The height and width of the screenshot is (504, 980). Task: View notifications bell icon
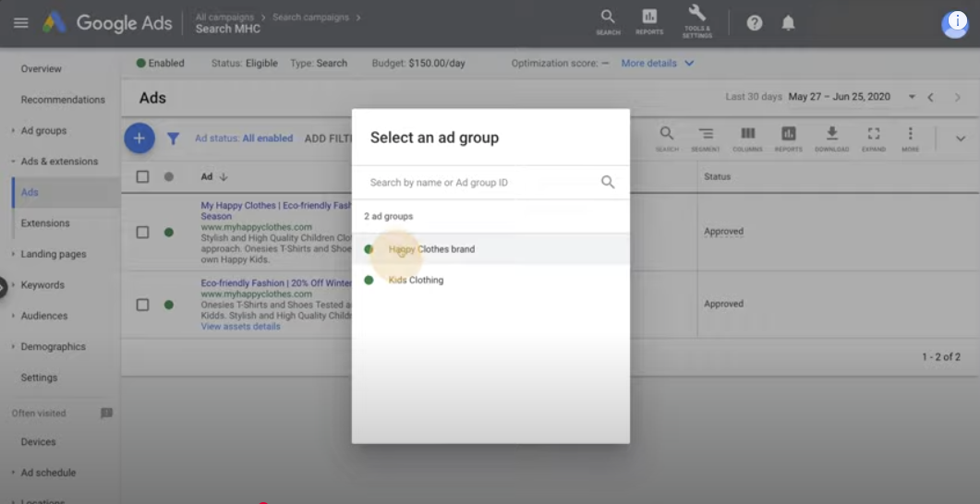click(788, 23)
